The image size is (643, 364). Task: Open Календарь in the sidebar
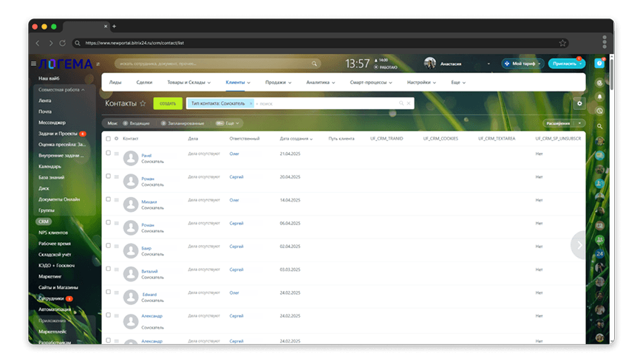click(50, 167)
